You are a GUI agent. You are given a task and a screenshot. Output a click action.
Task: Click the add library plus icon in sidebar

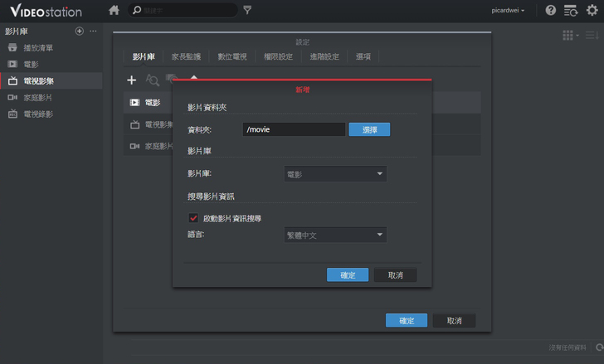click(80, 31)
